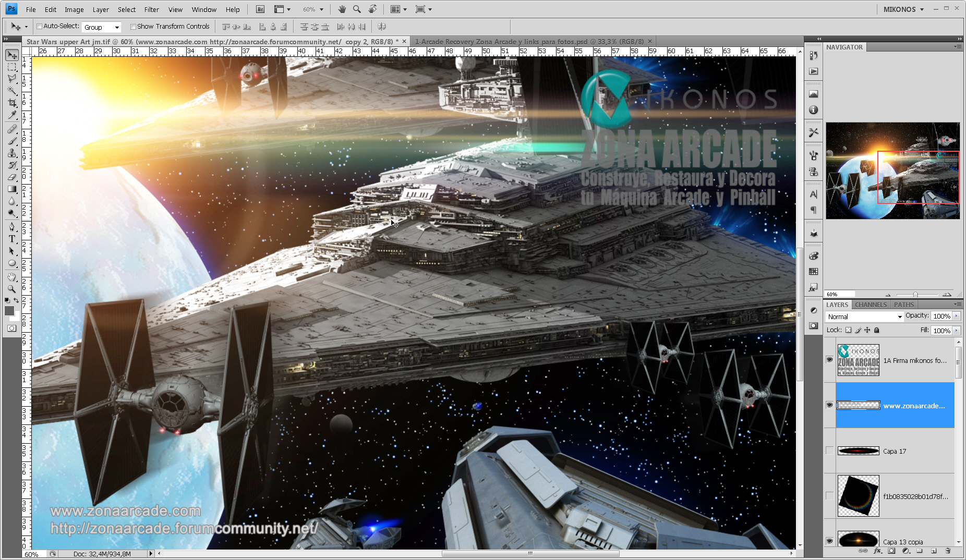Select the Type tool

pos(12,239)
